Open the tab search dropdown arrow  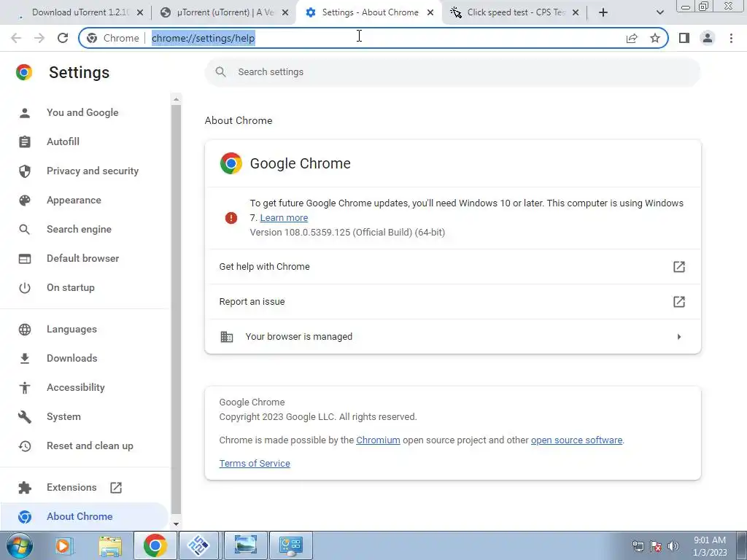659,12
